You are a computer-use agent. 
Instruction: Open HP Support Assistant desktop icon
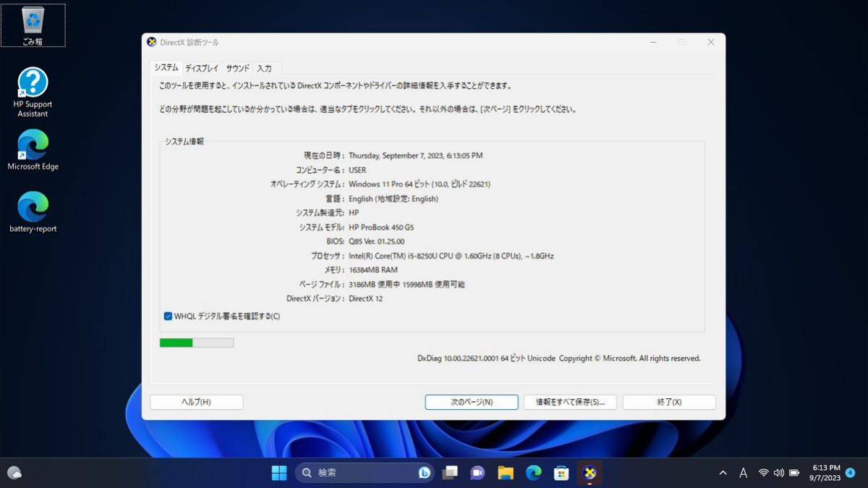[33, 93]
